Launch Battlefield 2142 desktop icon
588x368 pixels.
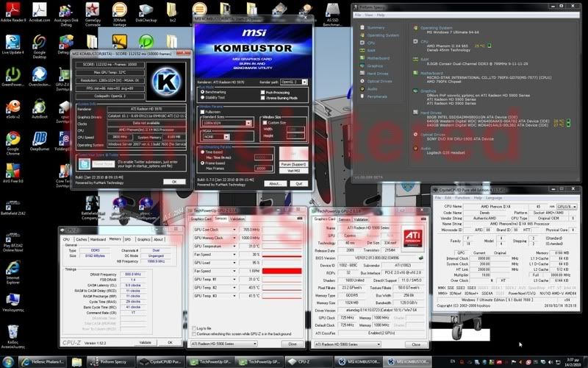point(12,207)
